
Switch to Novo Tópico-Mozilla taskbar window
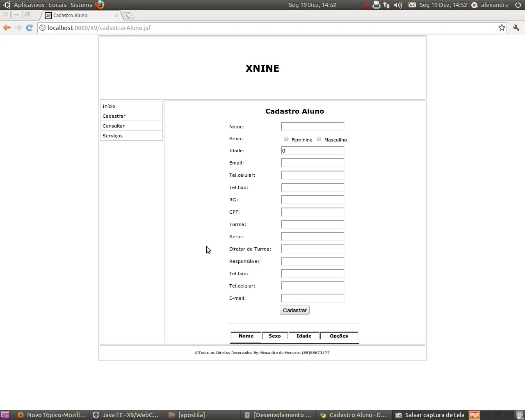52,415
